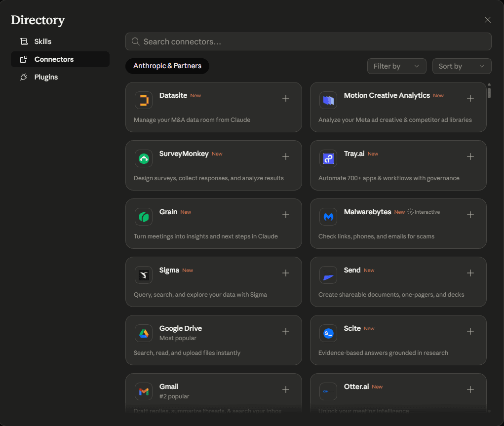Click 'Automate 700+ apps & workflows' description

(x=388, y=178)
